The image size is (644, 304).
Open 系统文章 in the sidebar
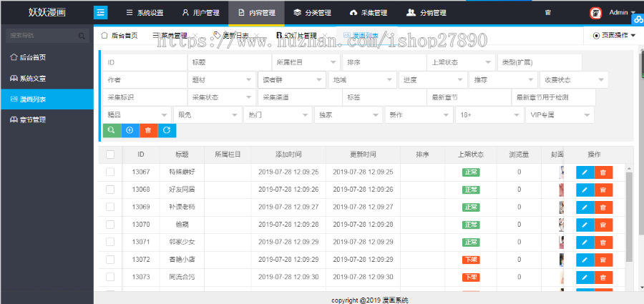[47, 79]
